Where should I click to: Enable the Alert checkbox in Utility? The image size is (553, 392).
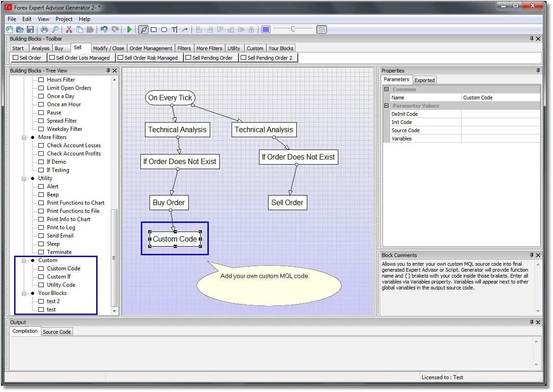(41, 186)
